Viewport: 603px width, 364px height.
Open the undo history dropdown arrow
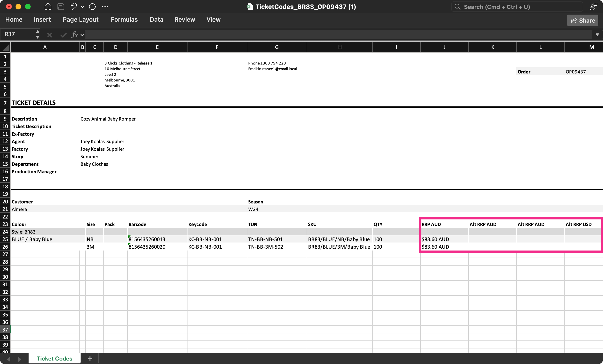point(82,7)
